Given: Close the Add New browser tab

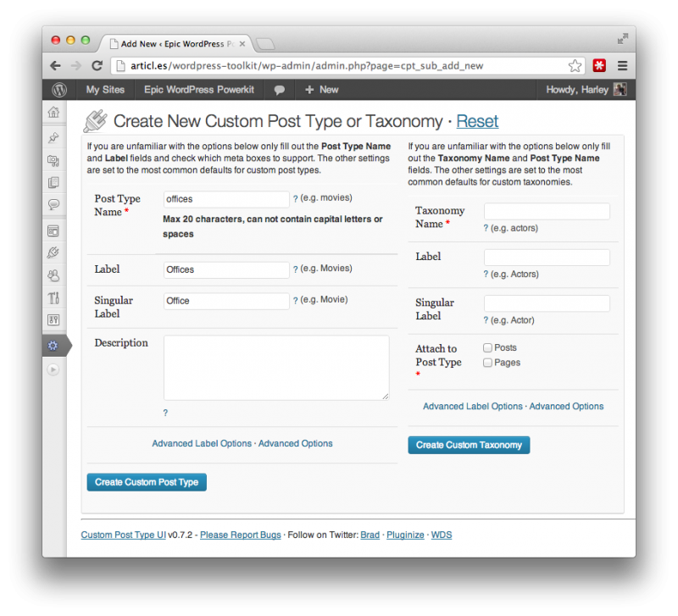Looking at the screenshot, I should click(242, 44).
